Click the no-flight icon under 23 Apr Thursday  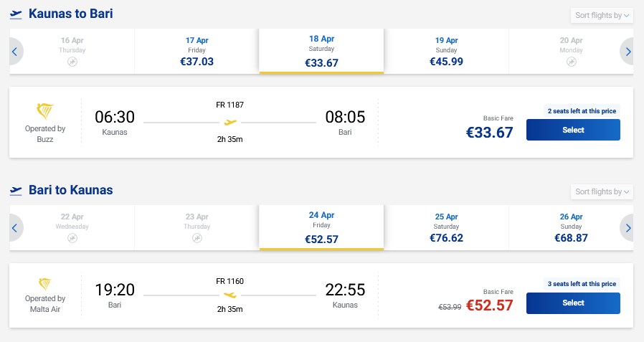point(196,238)
